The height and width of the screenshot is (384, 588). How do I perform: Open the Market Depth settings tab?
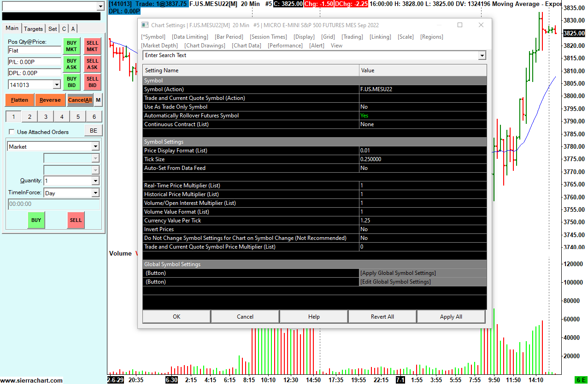point(159,46)
